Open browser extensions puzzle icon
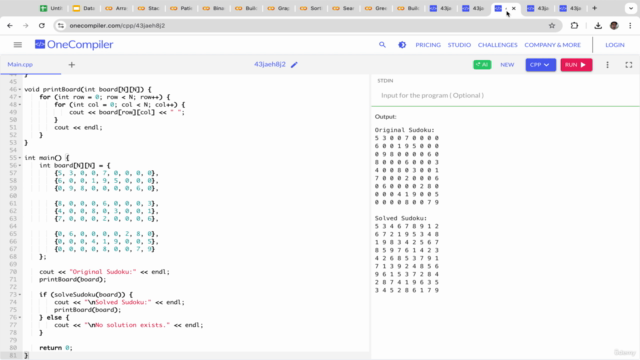This screenshot has width=640, height=360. (x=574, y=25)
